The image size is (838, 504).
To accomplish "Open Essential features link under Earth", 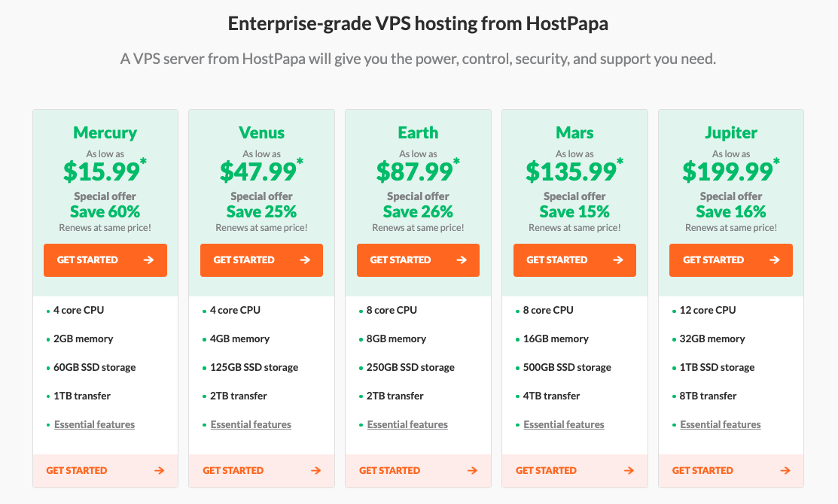I will pos(407,425).
